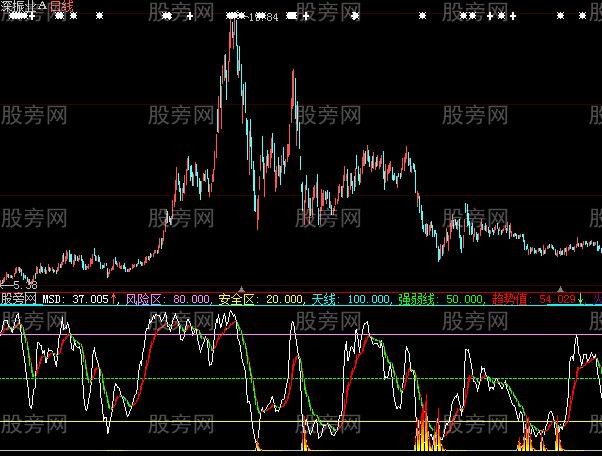Click the green dashed midline in the indicator panel
Screen dimensions: 602x456
point(300,378)
